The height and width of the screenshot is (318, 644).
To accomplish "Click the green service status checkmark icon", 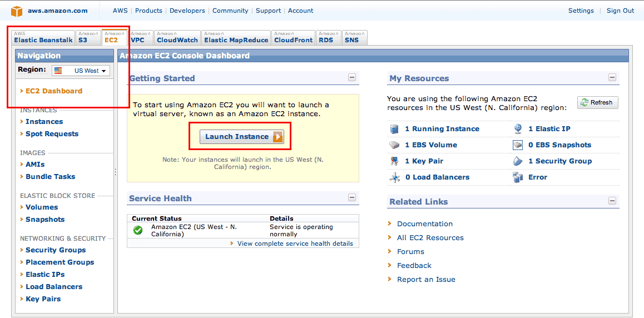I will pyautogui.click(x=138, y=231).
